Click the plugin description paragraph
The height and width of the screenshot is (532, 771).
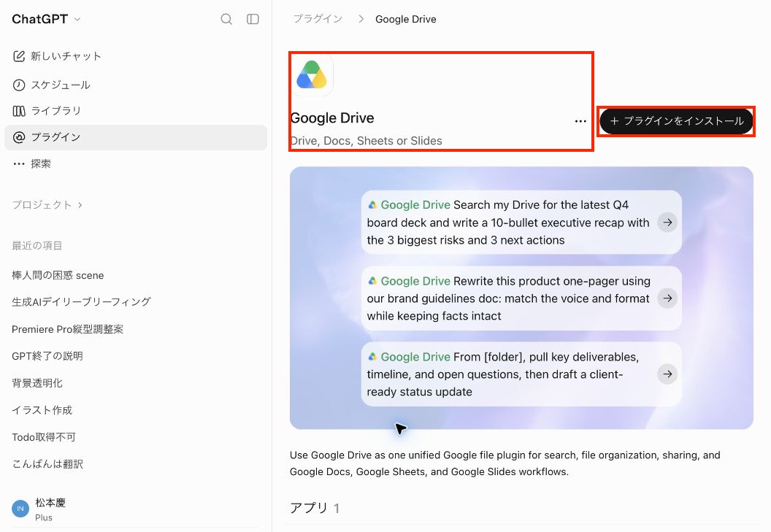[x=505, y=463]
